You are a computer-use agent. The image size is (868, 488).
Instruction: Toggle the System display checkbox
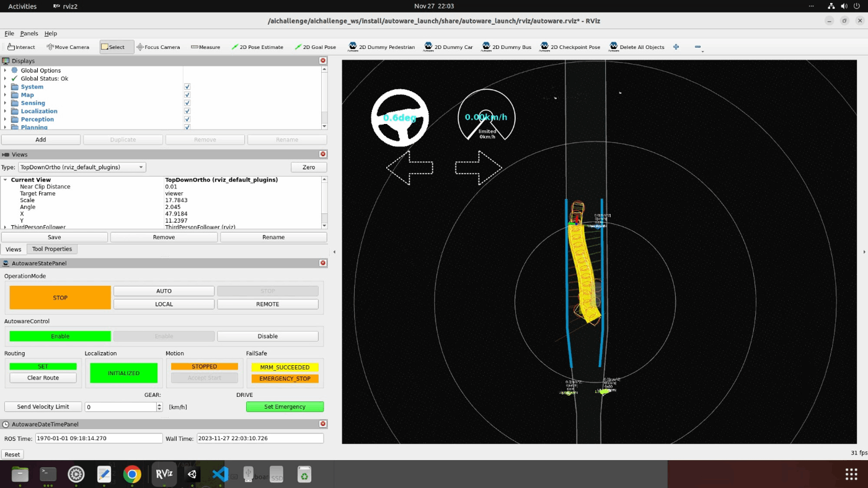coord(187,87)
